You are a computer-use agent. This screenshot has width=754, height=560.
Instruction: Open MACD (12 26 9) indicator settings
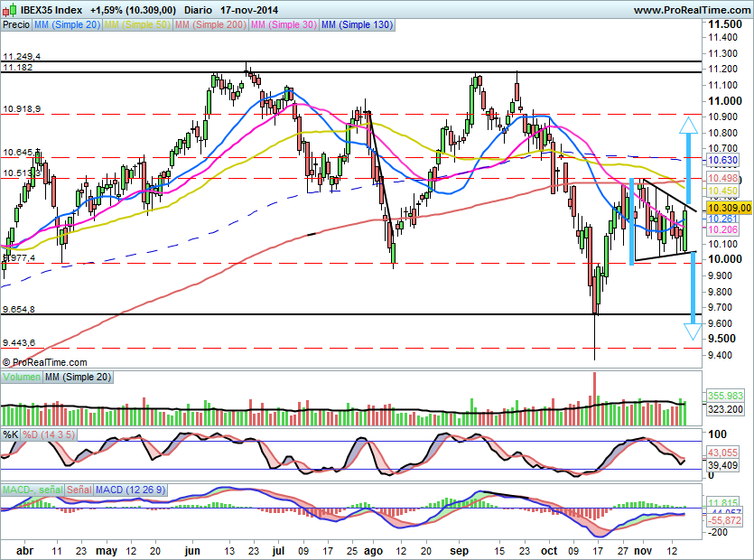click(x=131, y=489)
